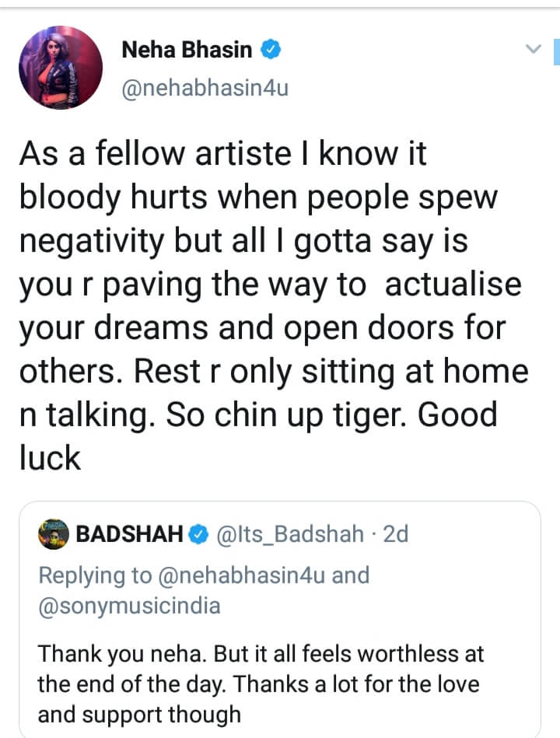Click the 2d timestamp on quoted tweet

395,534
